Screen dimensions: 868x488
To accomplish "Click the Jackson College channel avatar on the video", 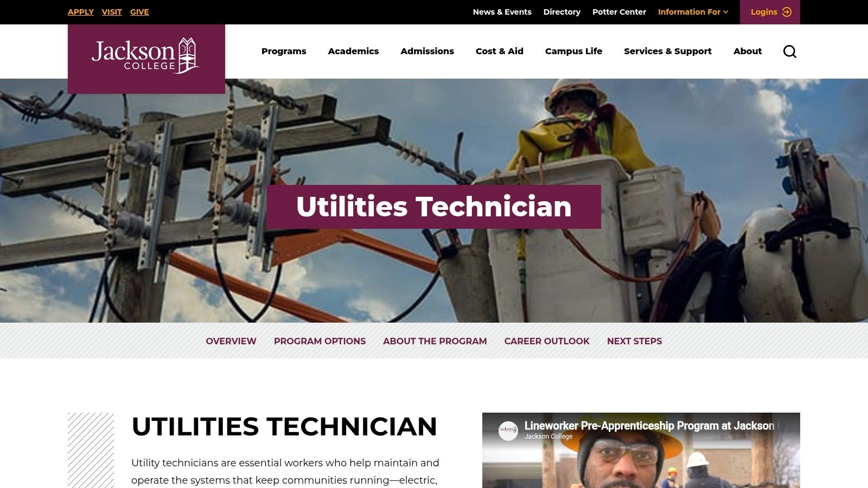I will tap(508, 429).
